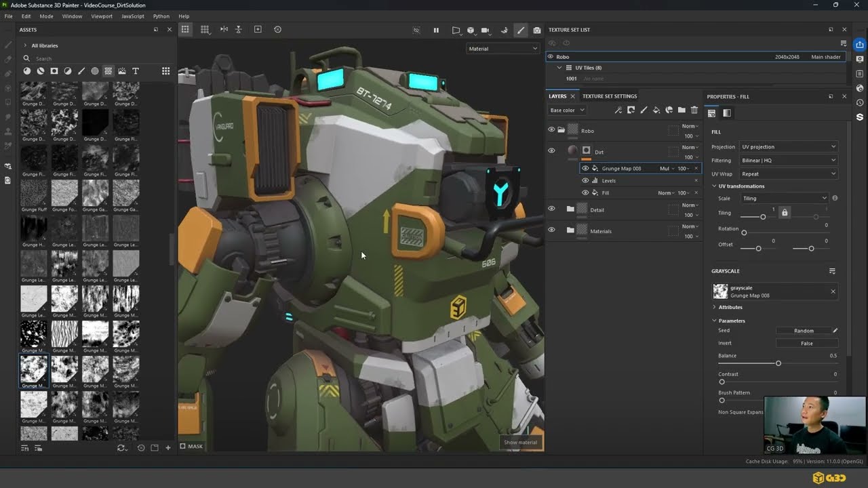Select the fonts asset filter icon

[x=135, y=71]
